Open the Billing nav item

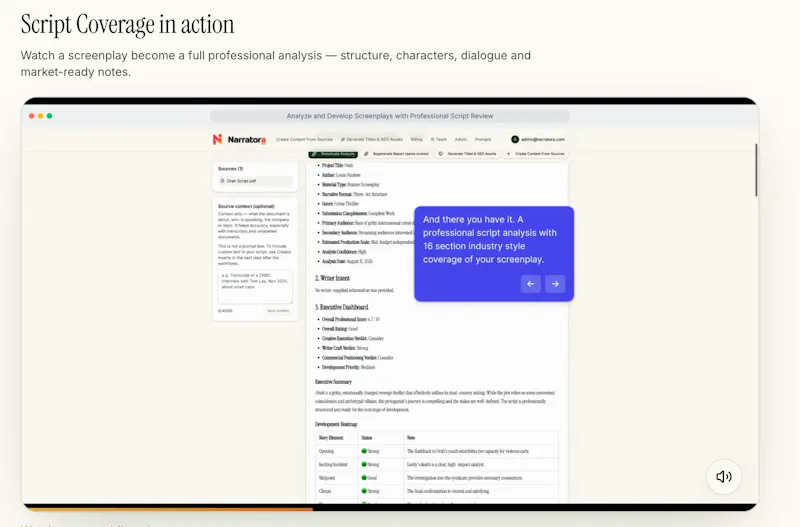(416, 139)
